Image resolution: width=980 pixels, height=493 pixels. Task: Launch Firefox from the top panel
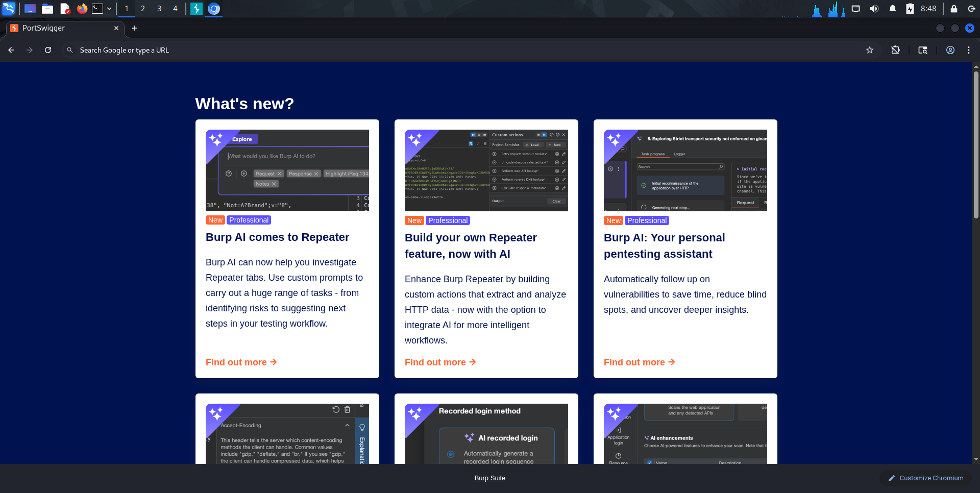tap(82, 9)
